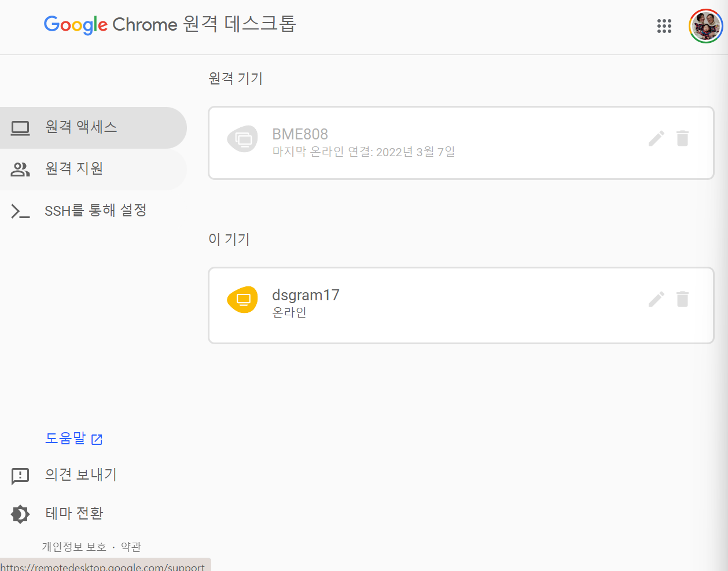
Task: Click the feedback speech bubble icon
Action: pos(20,476)
